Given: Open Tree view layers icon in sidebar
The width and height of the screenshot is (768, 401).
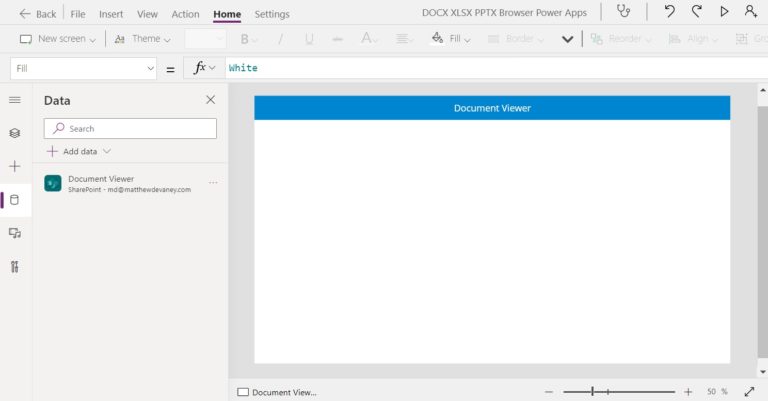Looking at the screenshot, I should (x=14, y=133).
